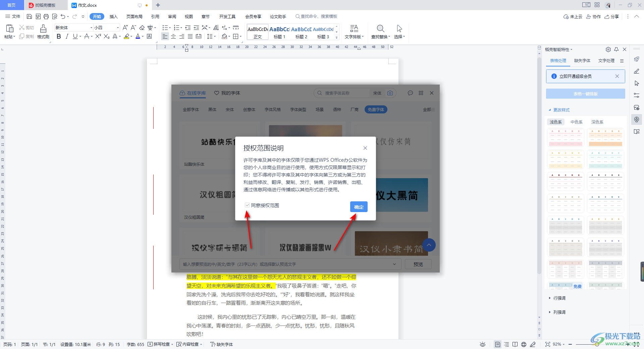This screenshot has height=349, width=644.
Task: Switch font library to grid view icon
Action: pos(421,93)
